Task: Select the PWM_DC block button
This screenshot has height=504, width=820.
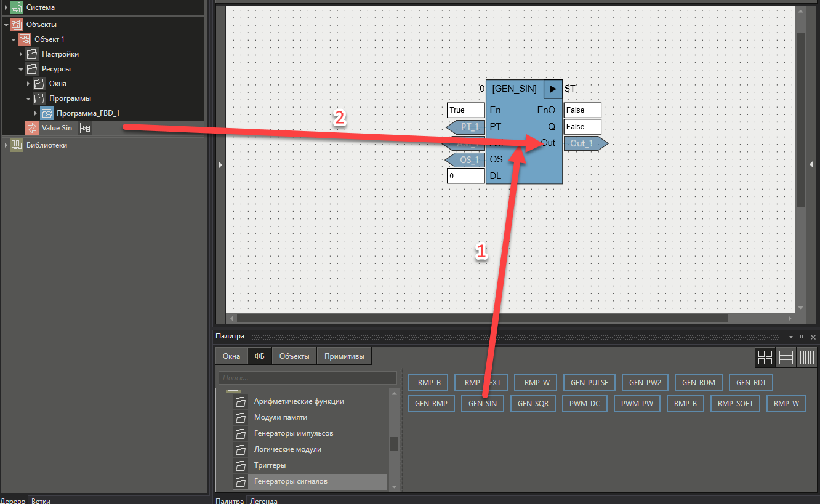Action: coord(585,404)
